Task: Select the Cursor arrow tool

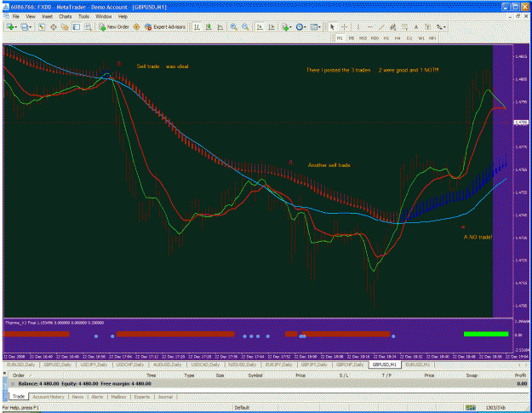Action: pos(332,27)
